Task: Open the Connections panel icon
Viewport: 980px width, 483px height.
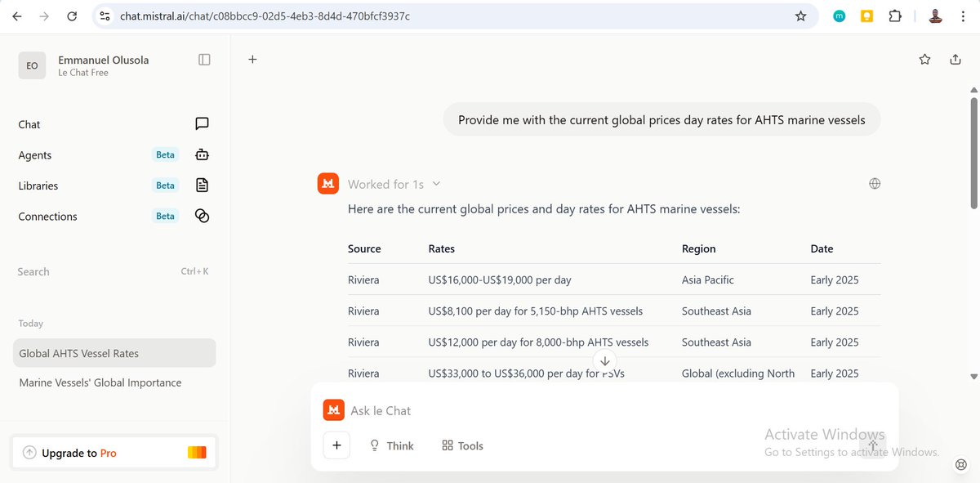Action: click(x=202, y=216)
